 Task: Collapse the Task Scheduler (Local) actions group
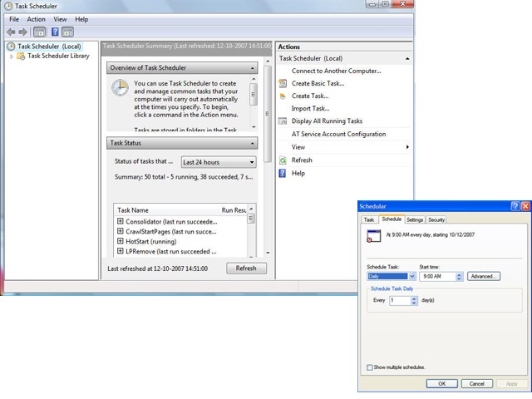tap(407, 59)
